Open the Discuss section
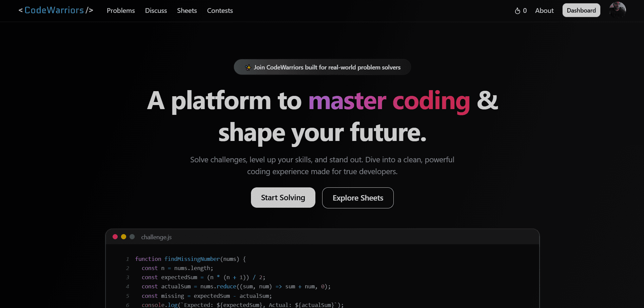The width and height of the screenshot is (644, 308). (x=156, y=11)
